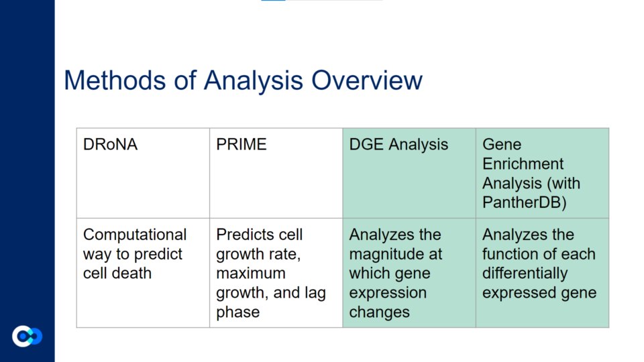This screenshot has height=362, width=644.
Task: Click the circular logo icon on the blue sidebar
Action: coord(27,335)
